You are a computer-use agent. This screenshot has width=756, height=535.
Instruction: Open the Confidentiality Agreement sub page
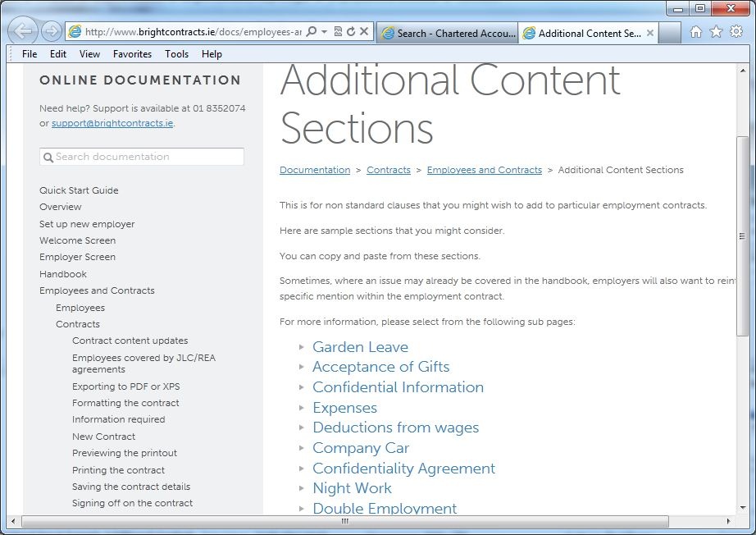[x=403, y=468]
